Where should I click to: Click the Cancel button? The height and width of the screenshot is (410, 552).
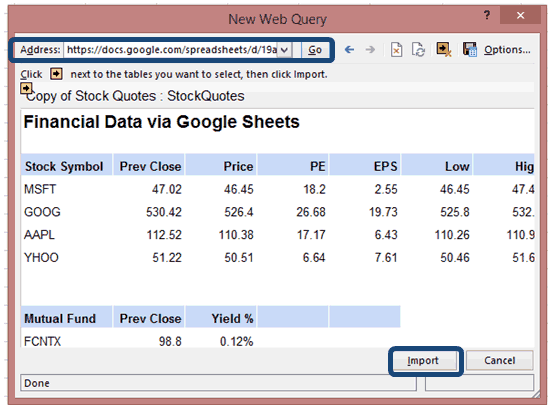coord(500,360)
